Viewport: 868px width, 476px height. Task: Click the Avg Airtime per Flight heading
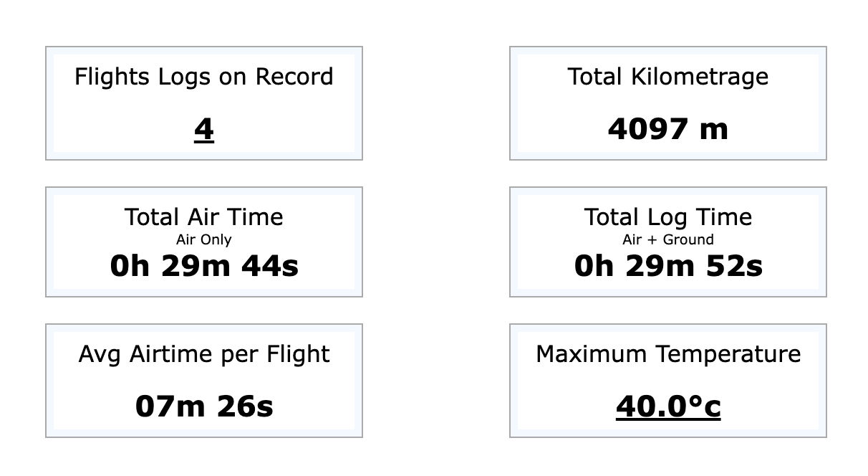204,354
